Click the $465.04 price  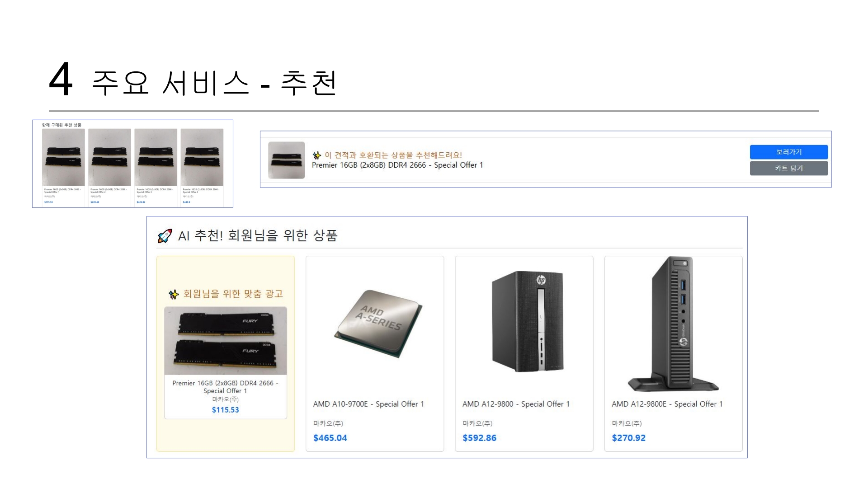coord(330,438)
